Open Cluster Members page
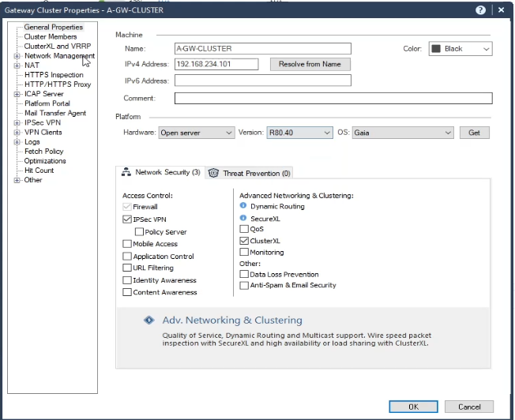The image size is (515, 420). pyautogui.click(x=51, y=36)
